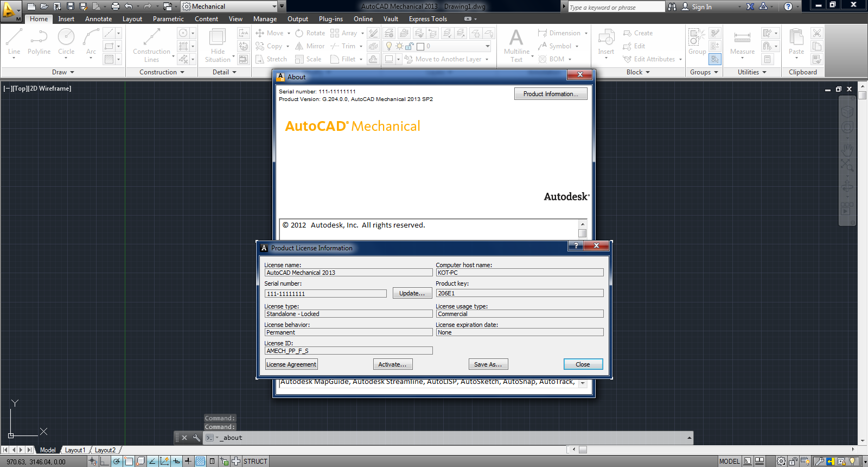868x467 pixels.
Task: Select the Stretch tool
Action: (271, 59)
